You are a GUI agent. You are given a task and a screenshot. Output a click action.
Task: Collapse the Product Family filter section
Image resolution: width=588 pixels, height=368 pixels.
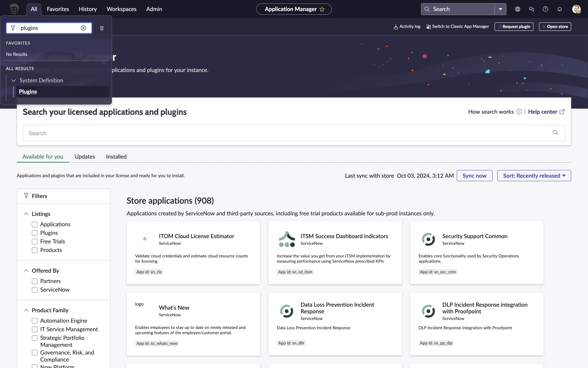[26, 310]
